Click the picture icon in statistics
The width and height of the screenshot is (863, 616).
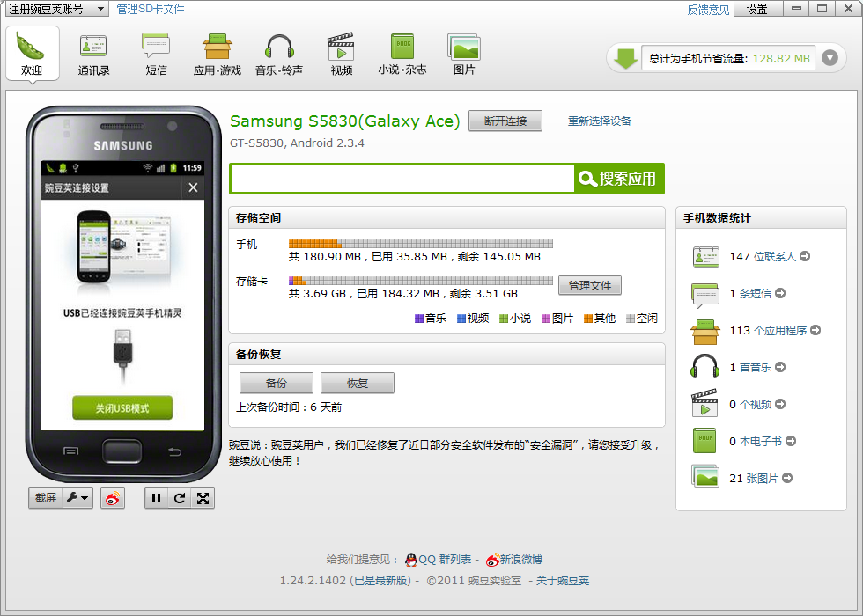(x=705, y=476)
